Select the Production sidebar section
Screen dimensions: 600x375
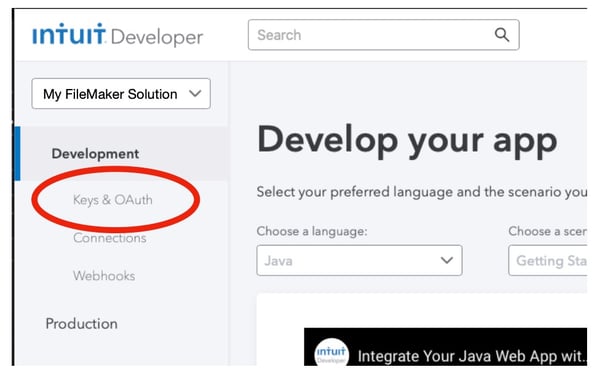point(82,324)
